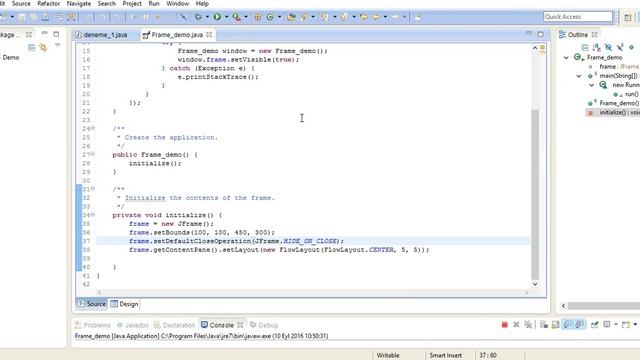Collapse Frame_demo class node in Outline
The height and width of the screenshot is (360, 640).
click(x=566, y=58)
